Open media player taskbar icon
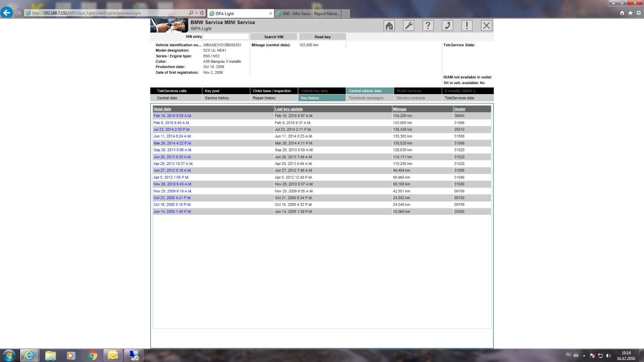 tap(71, 356)
